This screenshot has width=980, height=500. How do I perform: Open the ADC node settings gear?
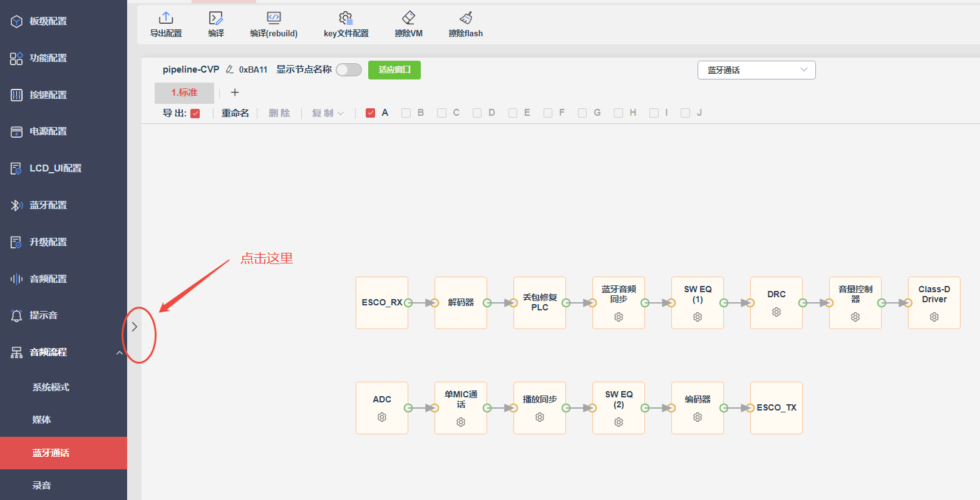382,417
